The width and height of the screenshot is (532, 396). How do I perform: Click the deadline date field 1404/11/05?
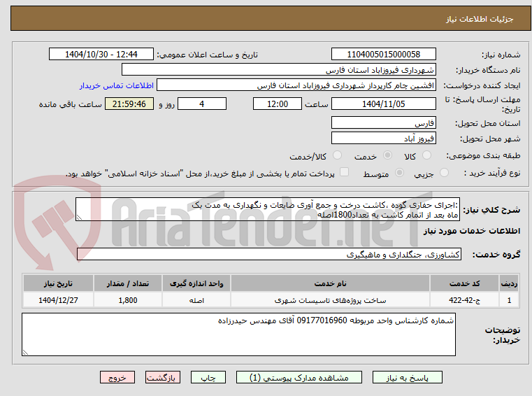[x=383, y=104]
